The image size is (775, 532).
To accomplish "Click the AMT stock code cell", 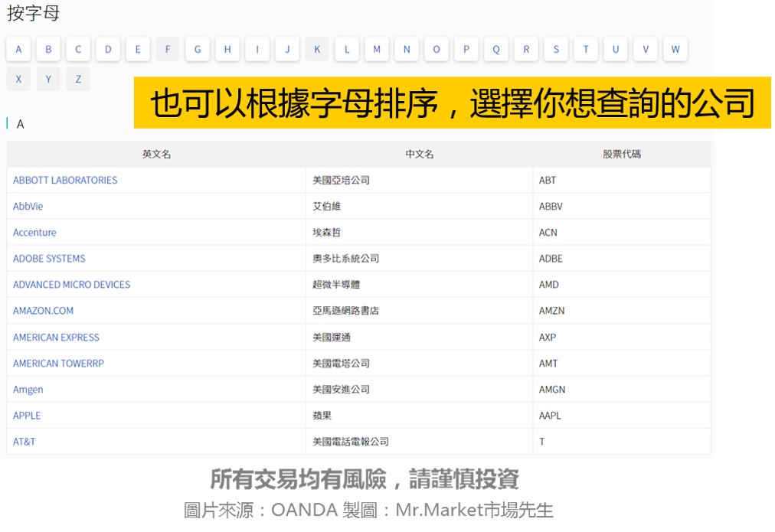I will click(x=622, y=364).
